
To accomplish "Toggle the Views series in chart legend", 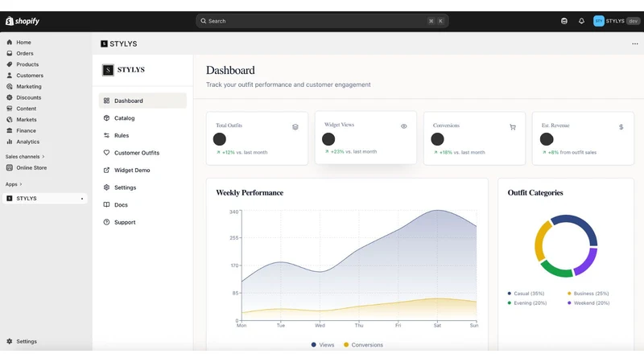I will click(x=323, y=345).
